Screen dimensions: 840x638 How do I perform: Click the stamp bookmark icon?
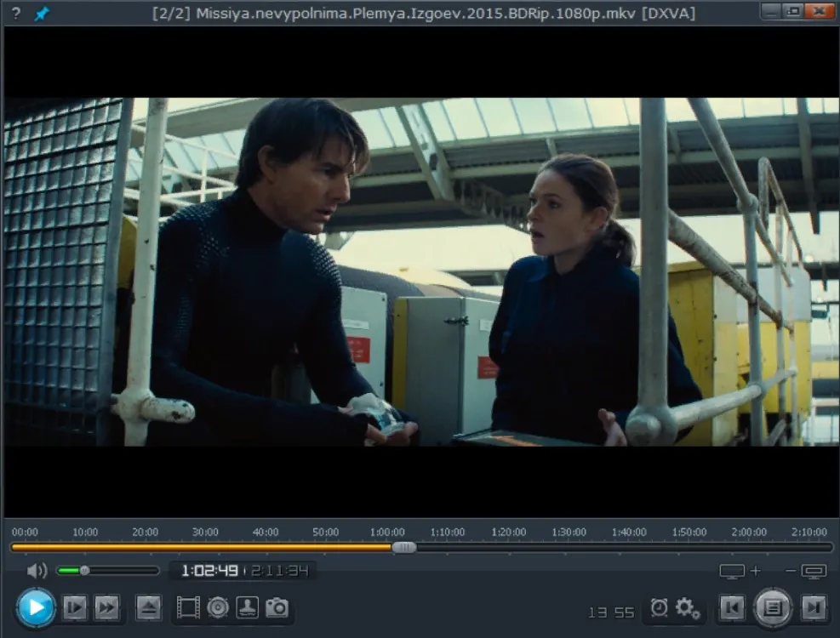[247, 608]
